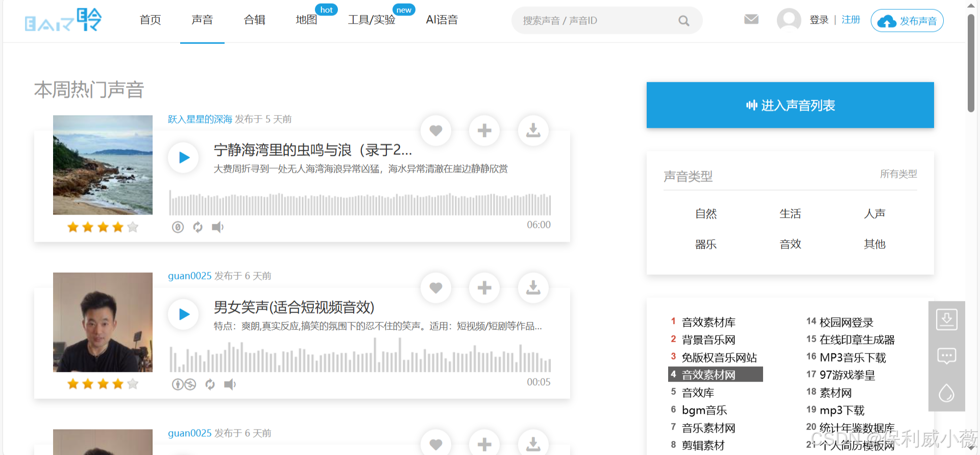Click the search magnifier icon
Image resolution: width=980 pixels, height=455 pixels.
tap(684, 21)
